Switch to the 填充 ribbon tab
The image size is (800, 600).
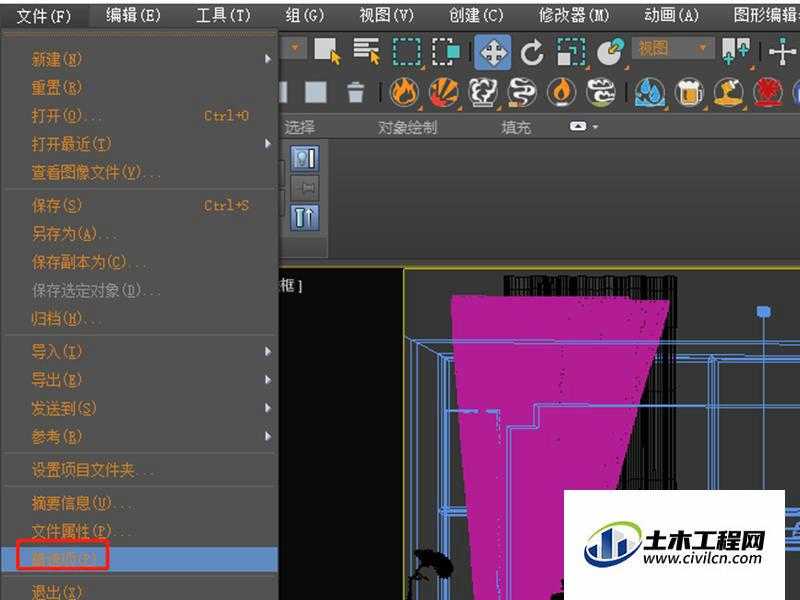[516, 127]
